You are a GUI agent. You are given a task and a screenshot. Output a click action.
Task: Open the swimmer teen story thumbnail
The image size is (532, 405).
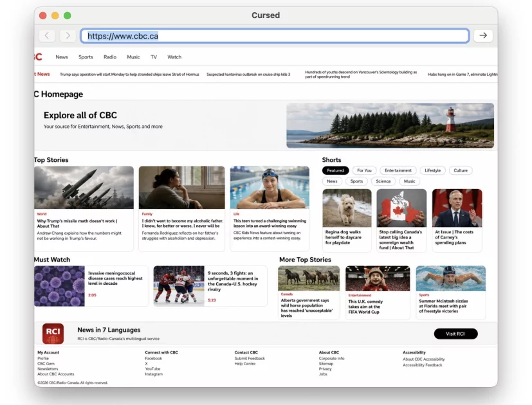pos(270,187)
